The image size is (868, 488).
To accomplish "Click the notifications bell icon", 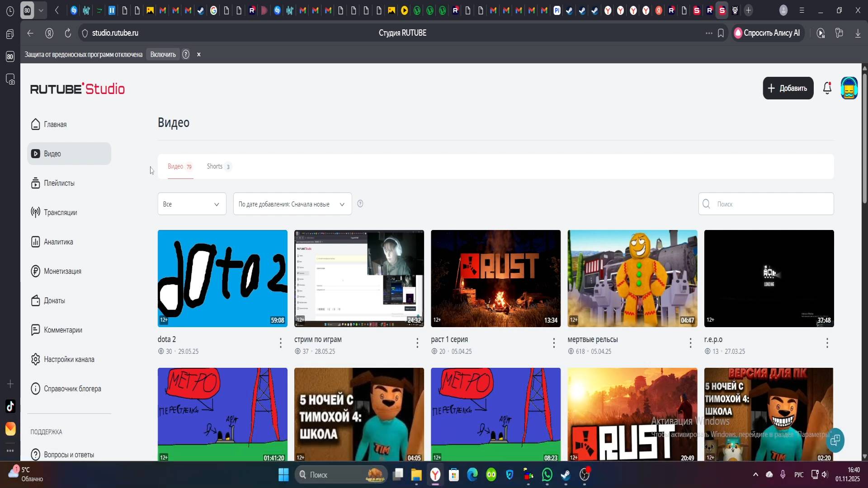I will coord(827,88).
